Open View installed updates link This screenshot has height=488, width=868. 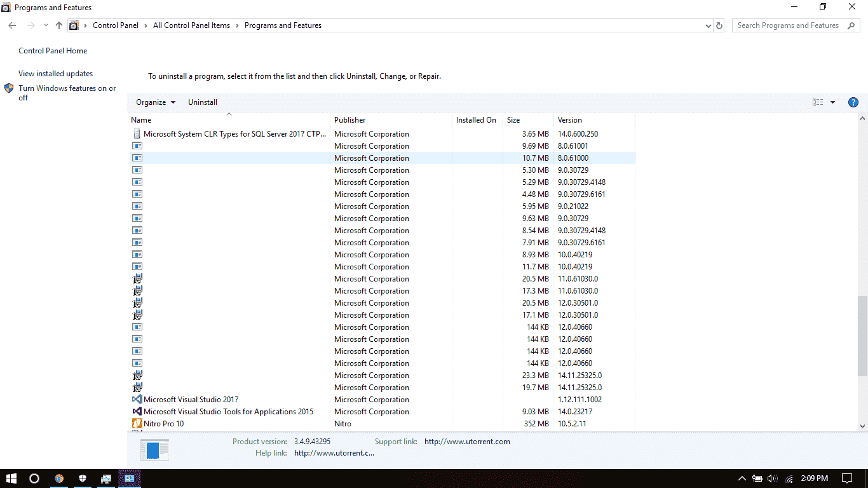pos(55,74)
